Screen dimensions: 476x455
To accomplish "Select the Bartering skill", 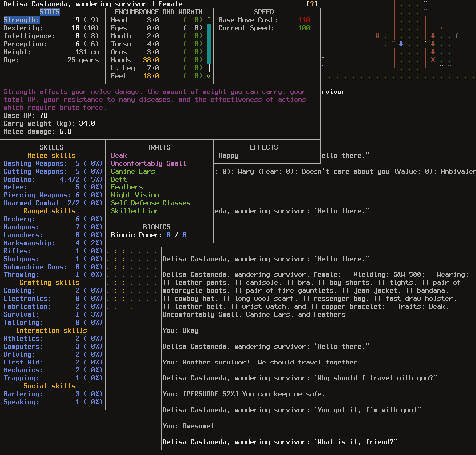I will [x=53, y=394].
